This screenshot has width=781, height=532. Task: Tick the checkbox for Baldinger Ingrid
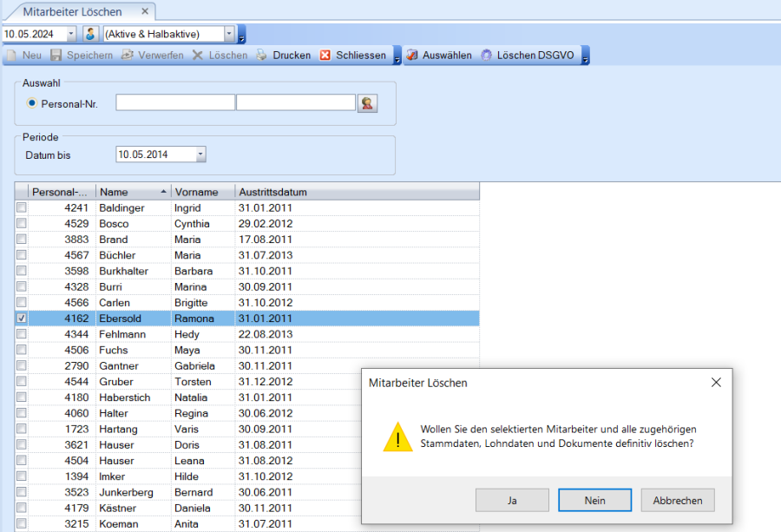22,207
